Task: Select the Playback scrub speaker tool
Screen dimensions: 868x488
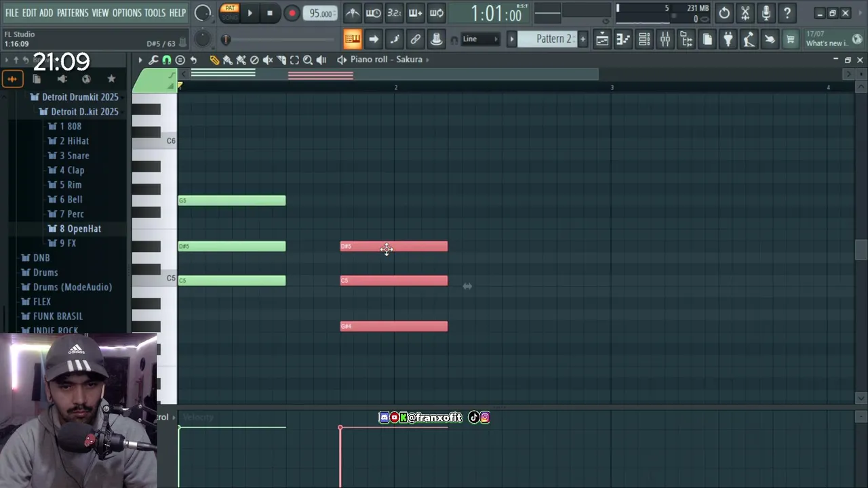Action: point(321,60)
